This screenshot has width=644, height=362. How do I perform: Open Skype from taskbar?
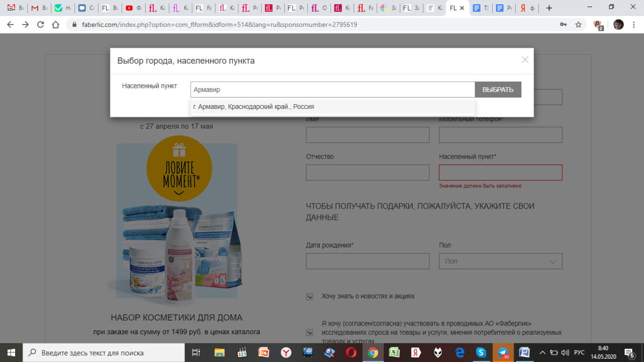(482, 352)
